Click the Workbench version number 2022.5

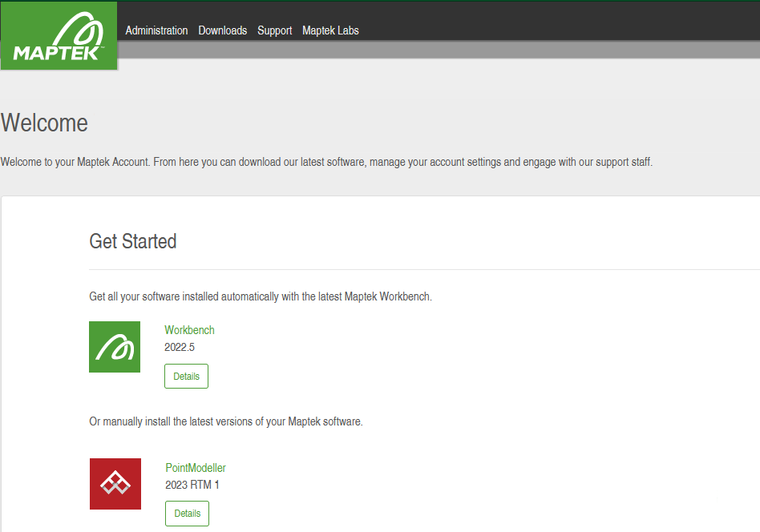tap(180, 347)
